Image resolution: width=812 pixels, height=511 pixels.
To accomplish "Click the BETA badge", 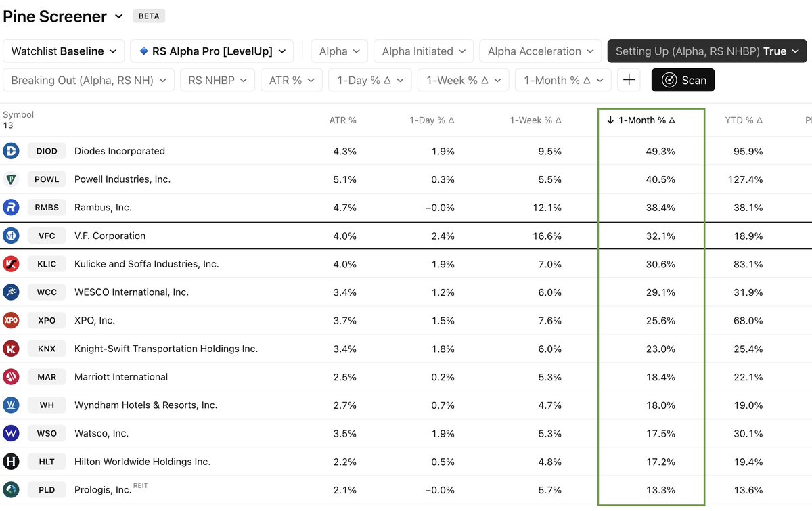I will [x=149, y=16].
